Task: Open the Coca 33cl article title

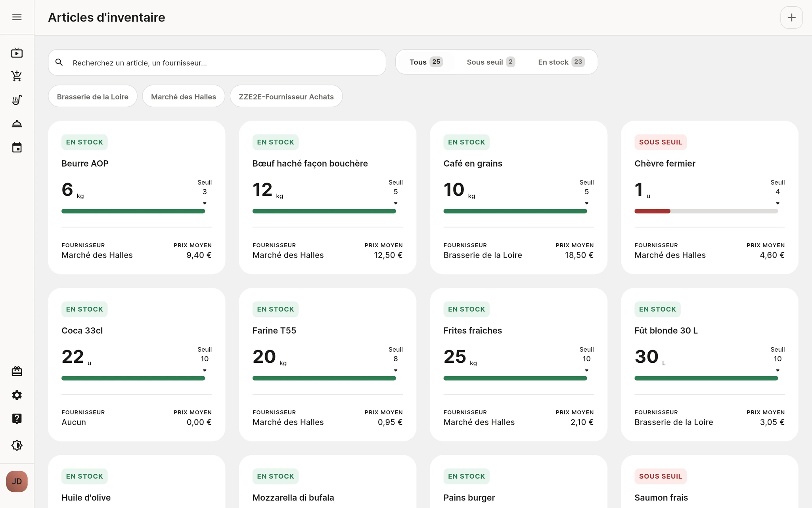Action: click(x=82, y=331)
